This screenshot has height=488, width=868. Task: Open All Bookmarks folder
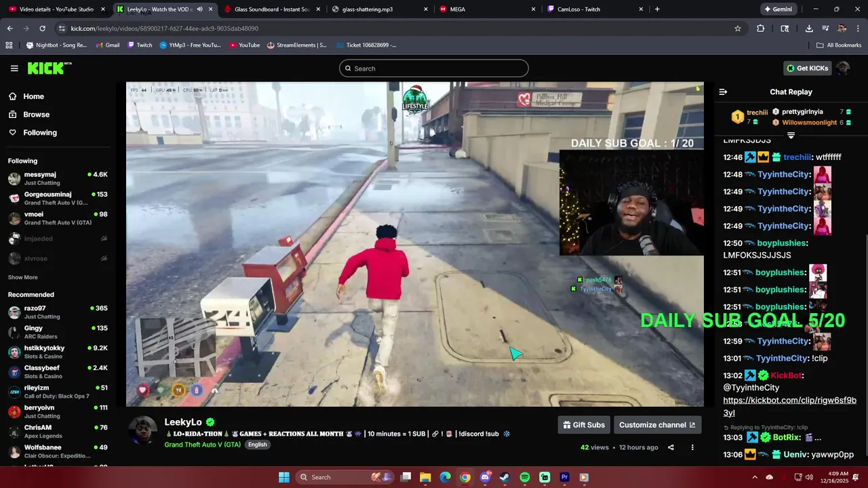coord(839,45)
